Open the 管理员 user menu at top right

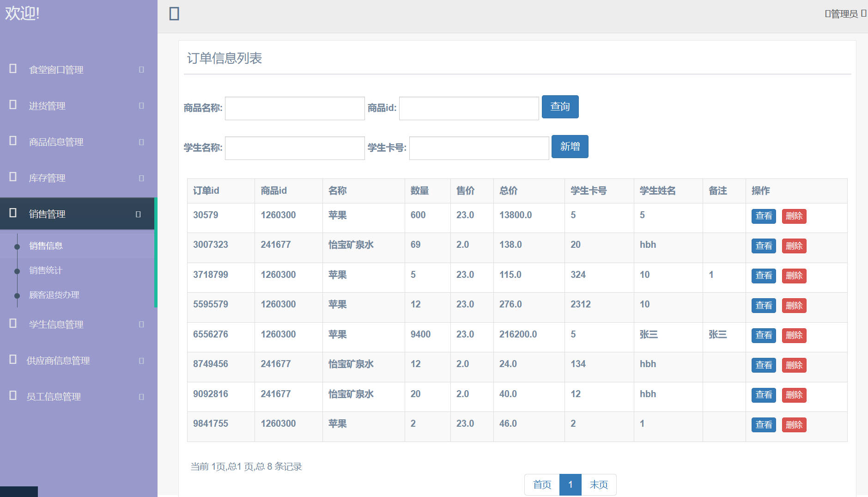(x=844, y=13)
